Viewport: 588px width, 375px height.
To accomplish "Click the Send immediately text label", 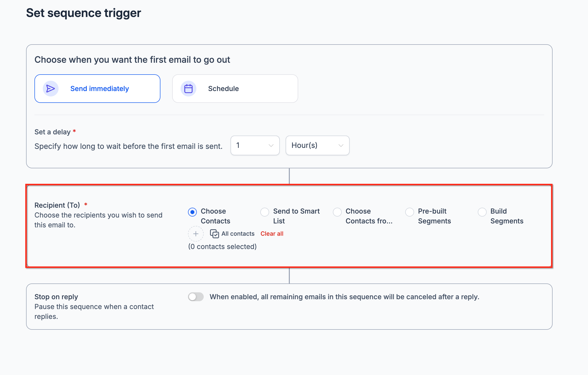I will pos(100,89).
